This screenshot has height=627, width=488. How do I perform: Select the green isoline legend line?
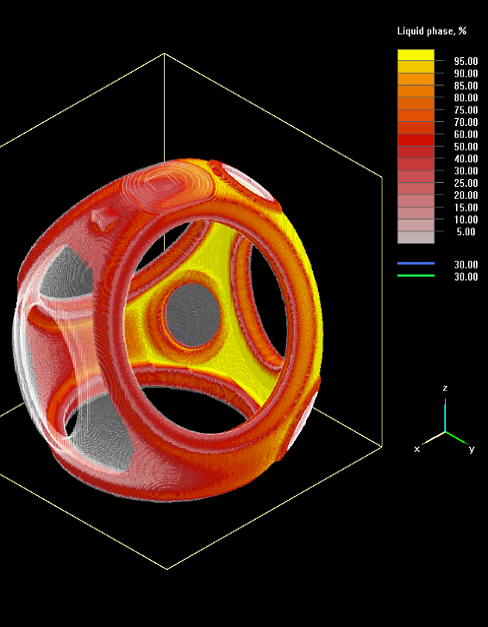coord(416,276)
